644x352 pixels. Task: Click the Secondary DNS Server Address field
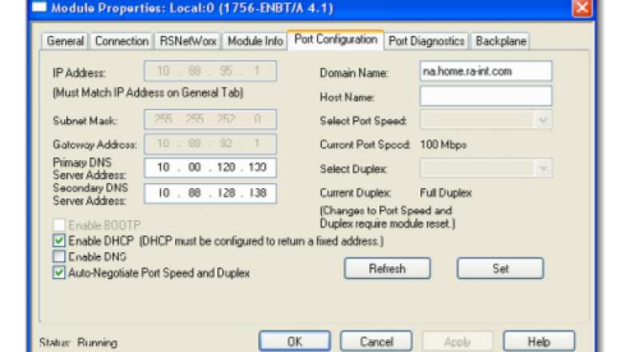click(210, 194)
